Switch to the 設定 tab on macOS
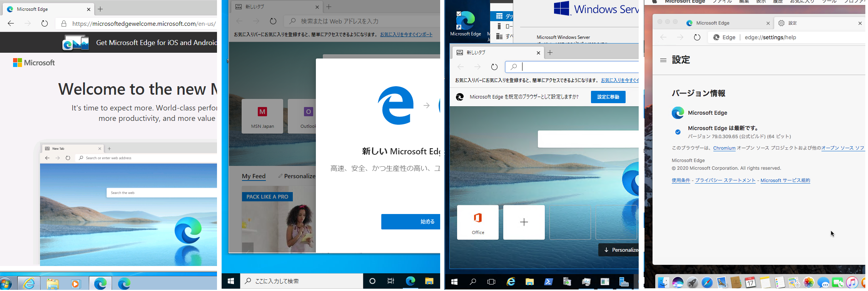This screenshot has height=291, width=868. 820,23
